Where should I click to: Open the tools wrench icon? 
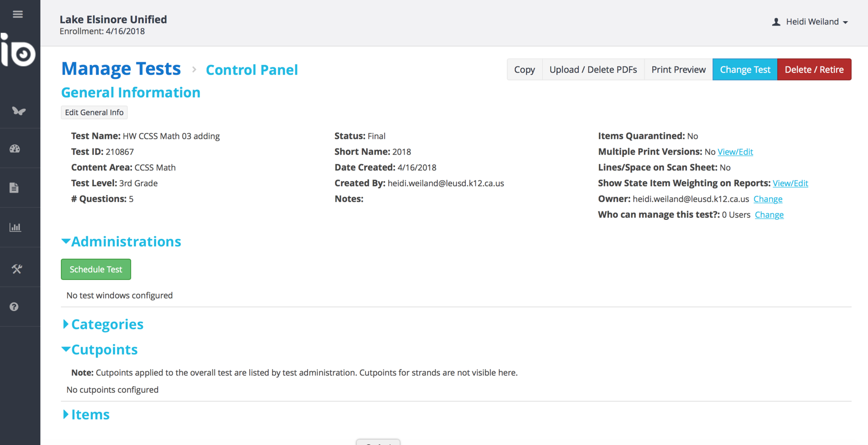click(x=17, y=269)
